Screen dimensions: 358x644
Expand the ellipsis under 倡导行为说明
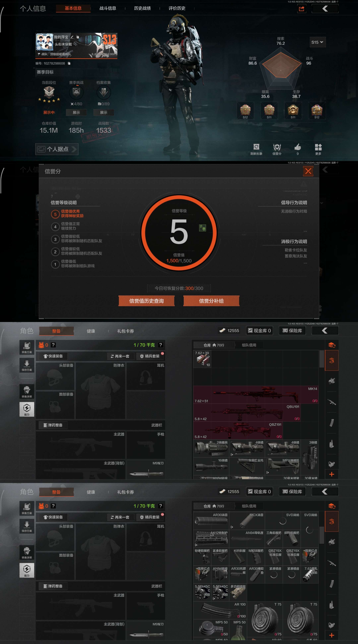pos(305,231)
